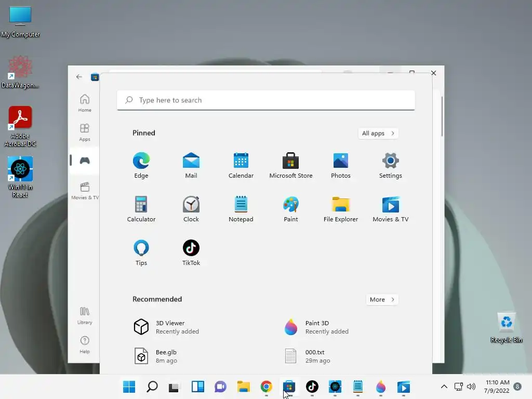Viewport: 532px width, 399px height.
Task: Launch Movies & TV pinned app
Action: [391, 209]
